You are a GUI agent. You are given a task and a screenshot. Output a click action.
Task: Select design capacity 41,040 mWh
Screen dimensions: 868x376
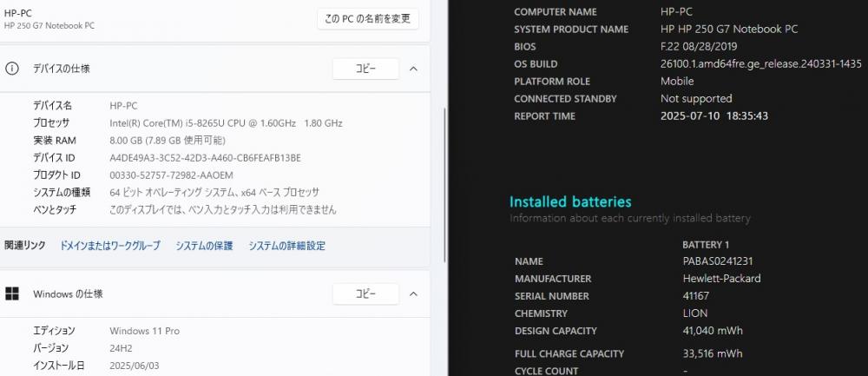pyautogui.click(x=713, y=331)
